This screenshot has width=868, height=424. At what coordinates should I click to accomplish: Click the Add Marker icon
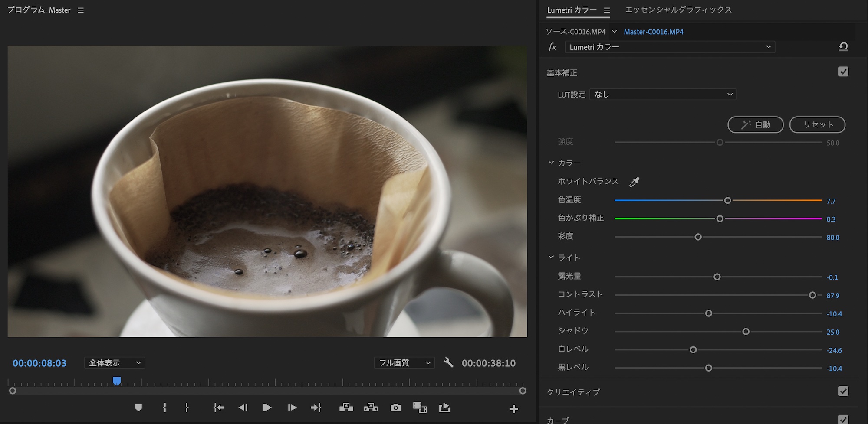pos(138,408)
